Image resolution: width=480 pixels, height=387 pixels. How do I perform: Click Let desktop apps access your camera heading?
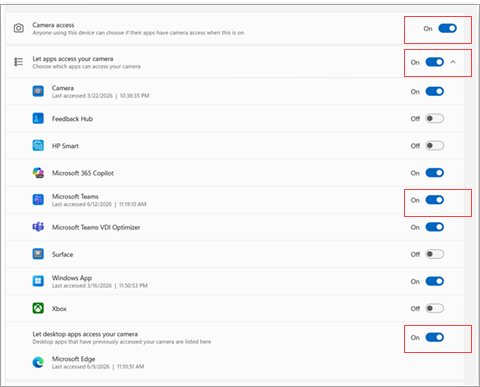coord(85,334)
